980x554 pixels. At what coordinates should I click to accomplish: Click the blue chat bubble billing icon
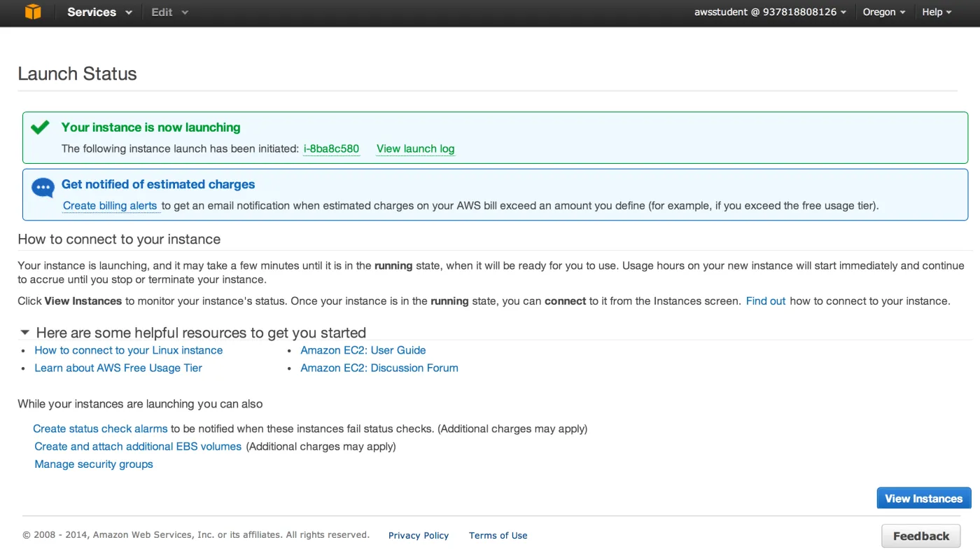pyautogui.click(x=43, y=188)
